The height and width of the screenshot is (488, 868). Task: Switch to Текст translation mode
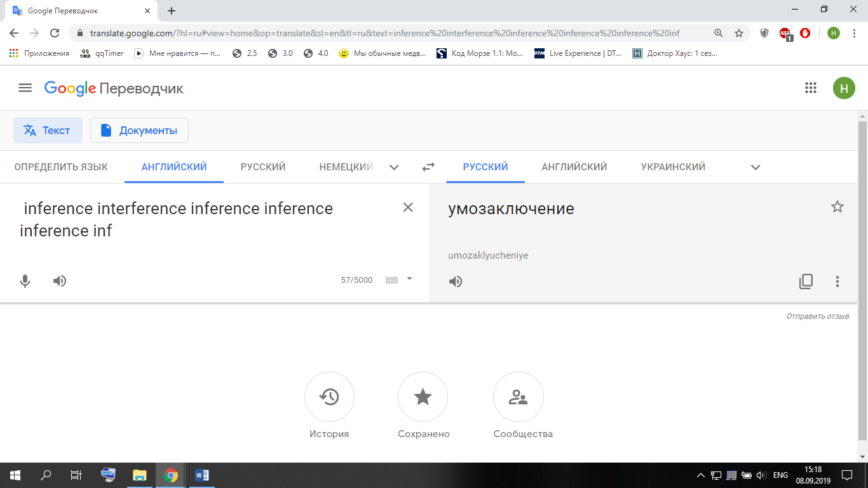tap(48, 130)
